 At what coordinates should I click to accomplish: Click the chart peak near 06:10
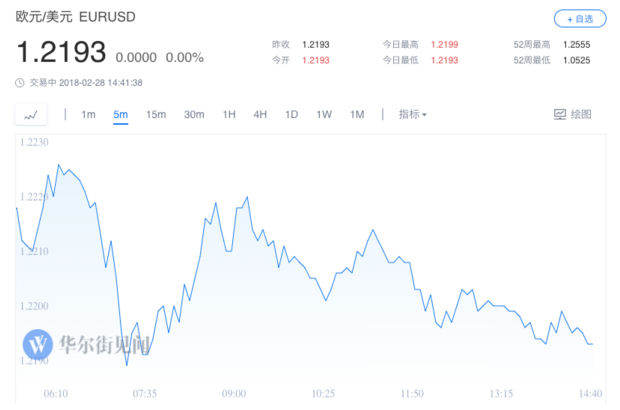point(59,165)
